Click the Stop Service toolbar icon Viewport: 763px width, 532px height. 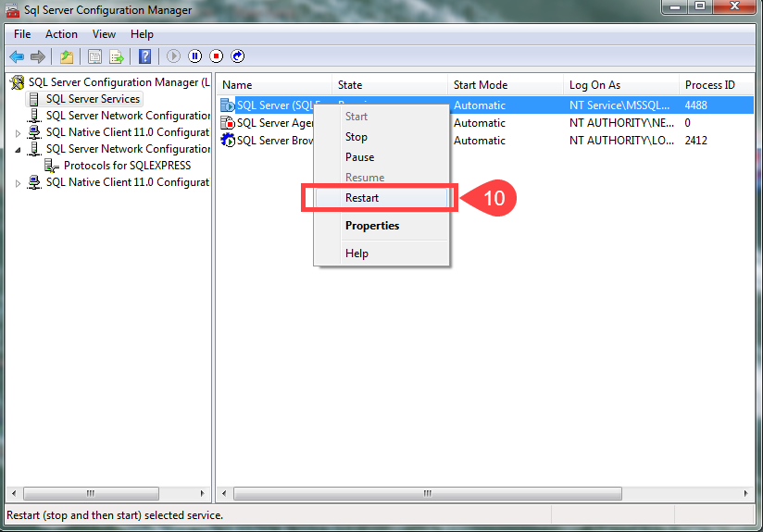tap(217, 56)
